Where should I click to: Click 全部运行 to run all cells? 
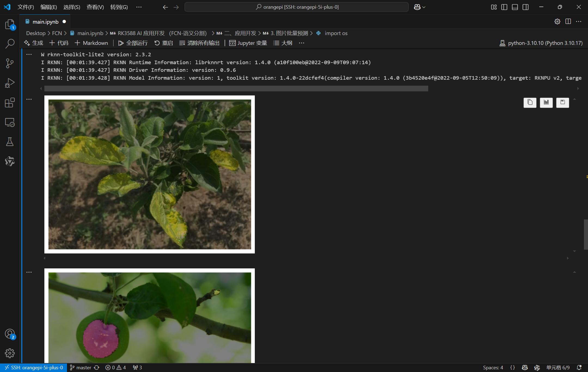[x=133, y=43]
